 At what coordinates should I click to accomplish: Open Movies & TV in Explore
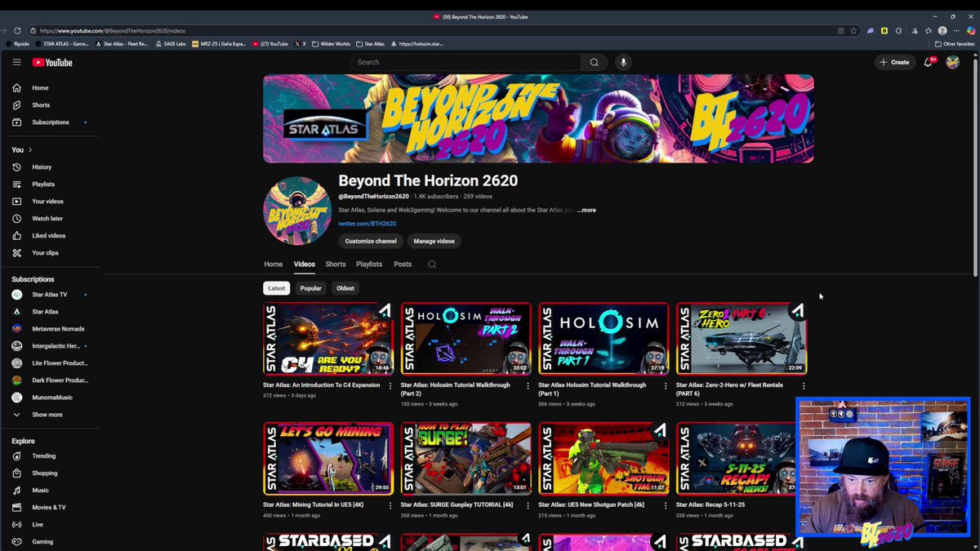(x=51, y=508)
